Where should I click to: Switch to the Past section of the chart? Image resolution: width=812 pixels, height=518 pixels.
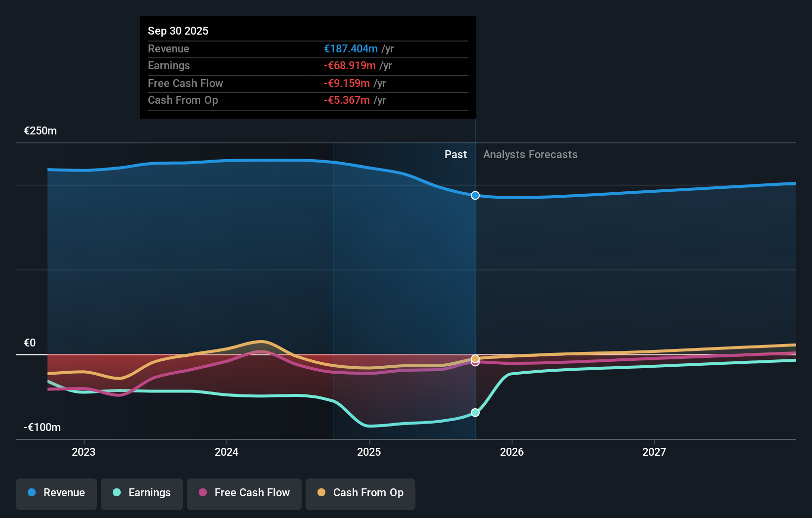click(455, 154)
